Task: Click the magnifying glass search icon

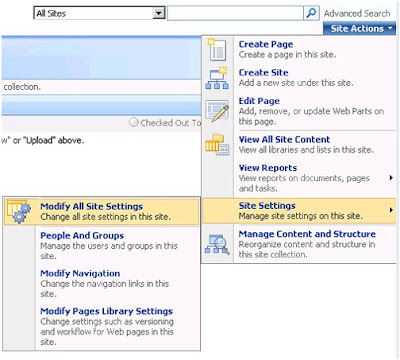Action: (311, 13)
